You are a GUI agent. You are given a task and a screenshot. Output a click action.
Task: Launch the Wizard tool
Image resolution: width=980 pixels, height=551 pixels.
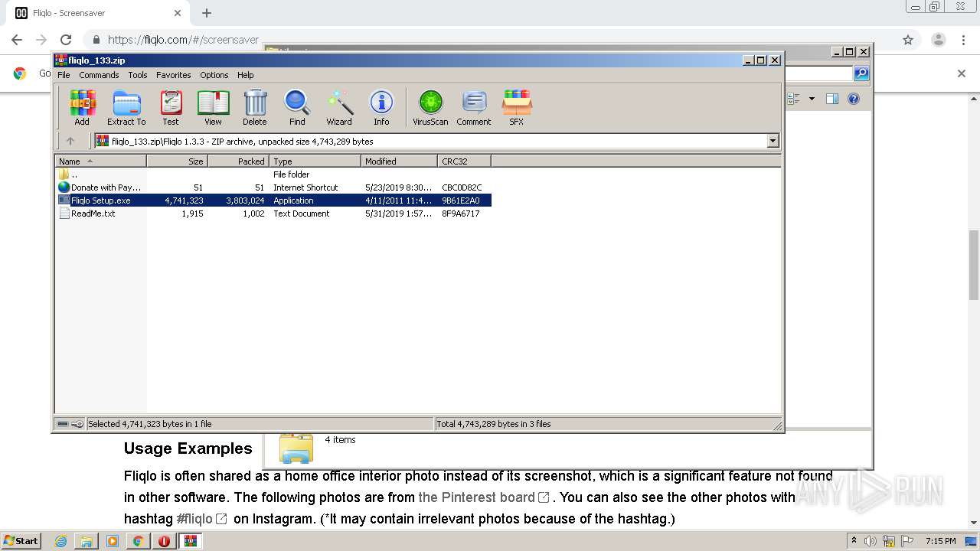click(x=339, y=107)
